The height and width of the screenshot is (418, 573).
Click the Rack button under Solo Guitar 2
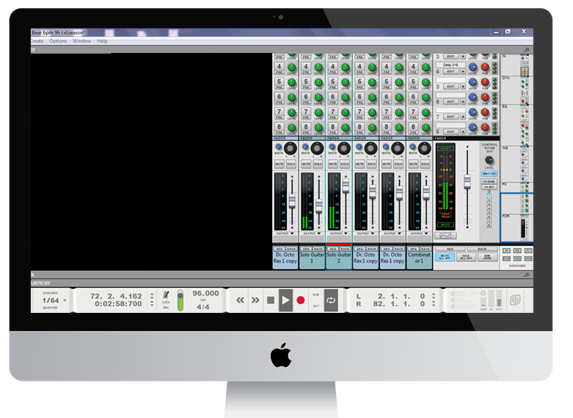(x=345, y=249)
